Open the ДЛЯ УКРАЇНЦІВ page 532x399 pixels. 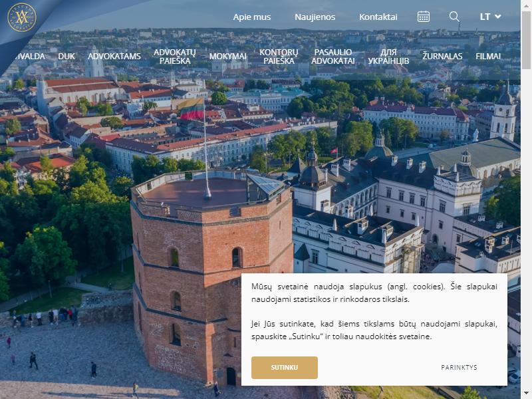pyautogui.click(x=388, y=57)
